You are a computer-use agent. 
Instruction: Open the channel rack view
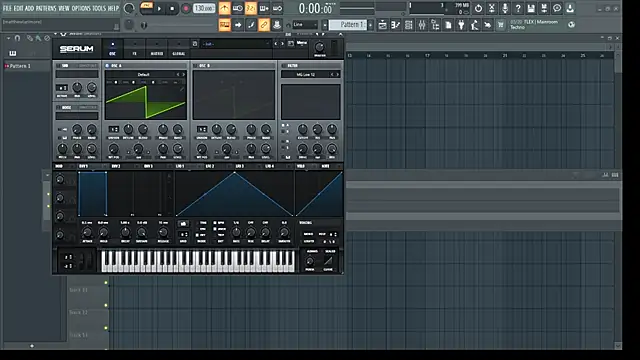click(x=409, y=25)
